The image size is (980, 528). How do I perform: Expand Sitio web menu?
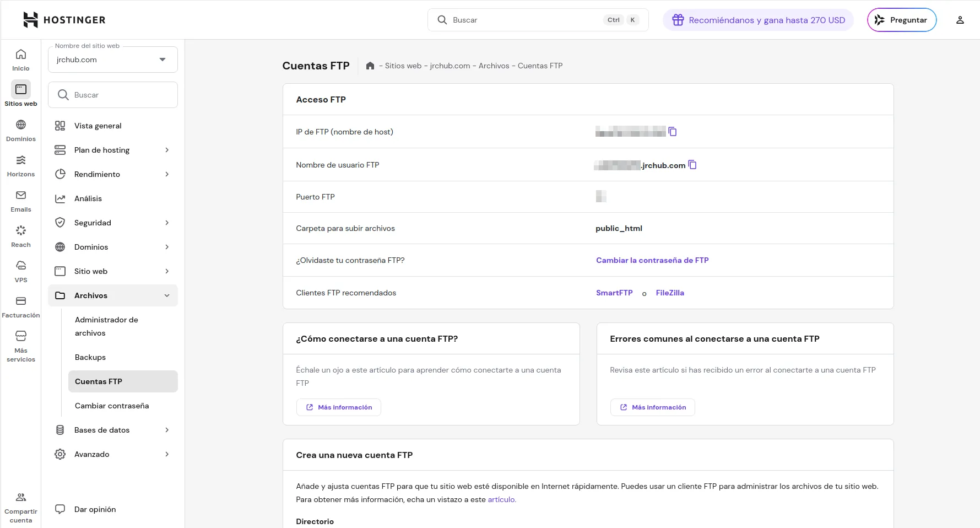[x=113, y=271]
